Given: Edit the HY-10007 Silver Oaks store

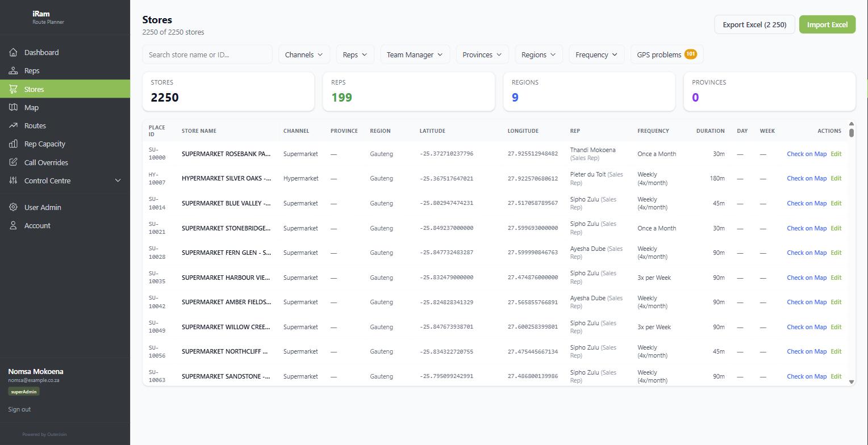Looking at the screenshot, I should point(836,178).
